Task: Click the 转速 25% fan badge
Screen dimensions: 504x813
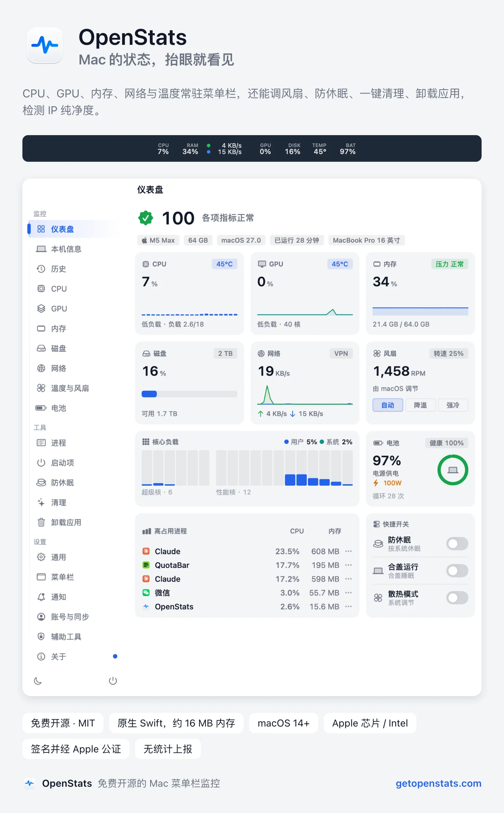Action: pyautogui.click(x=449, y=353)
